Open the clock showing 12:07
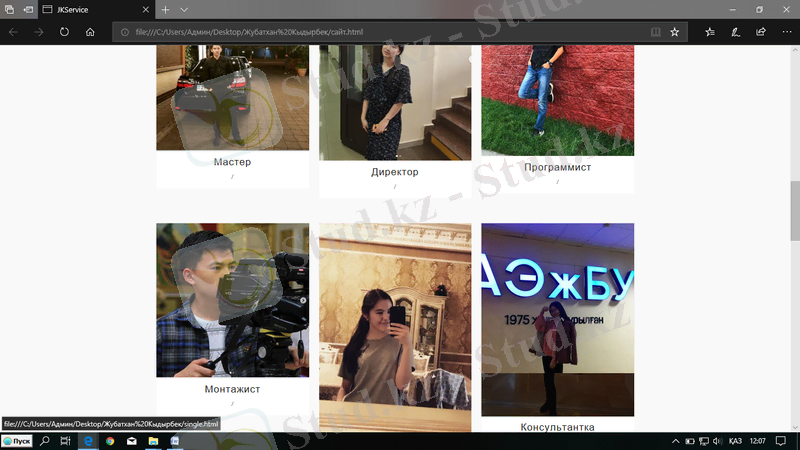Viewport: 800px width, 450px height. click(x=758, y=441)
